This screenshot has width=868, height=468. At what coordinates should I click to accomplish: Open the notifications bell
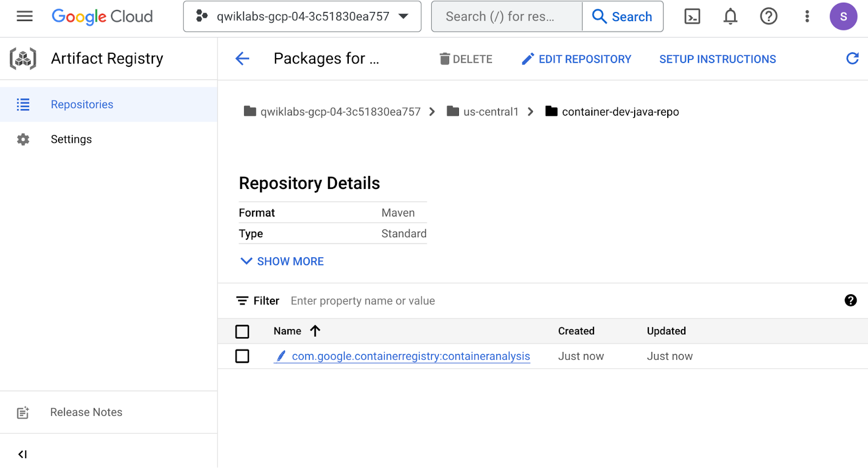[730, 16]
